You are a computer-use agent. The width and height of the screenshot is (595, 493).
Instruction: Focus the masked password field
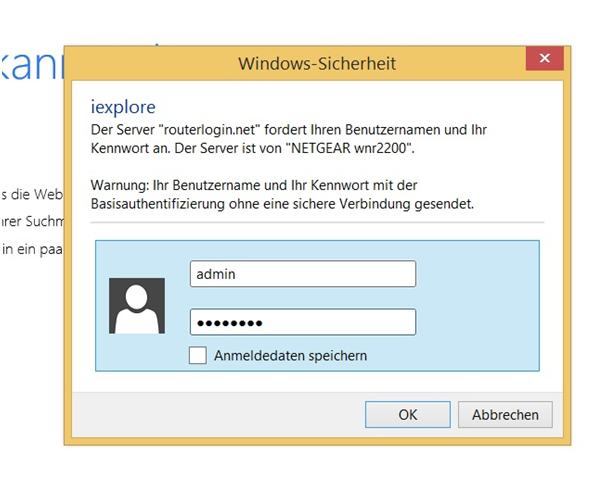pyautogui.click(x=303, y=322)
